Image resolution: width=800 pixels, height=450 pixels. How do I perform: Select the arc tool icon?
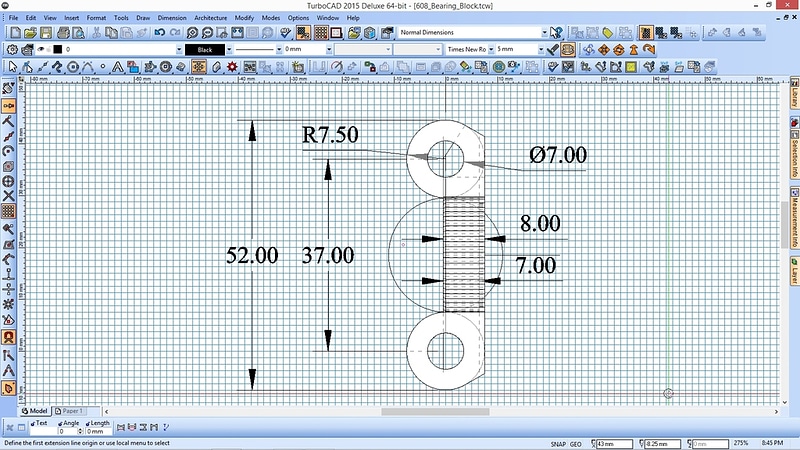(x=88, y=67)
